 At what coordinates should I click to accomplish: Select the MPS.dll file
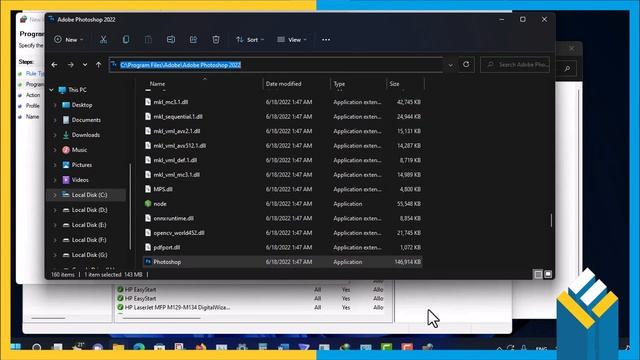tap(163, 189)
